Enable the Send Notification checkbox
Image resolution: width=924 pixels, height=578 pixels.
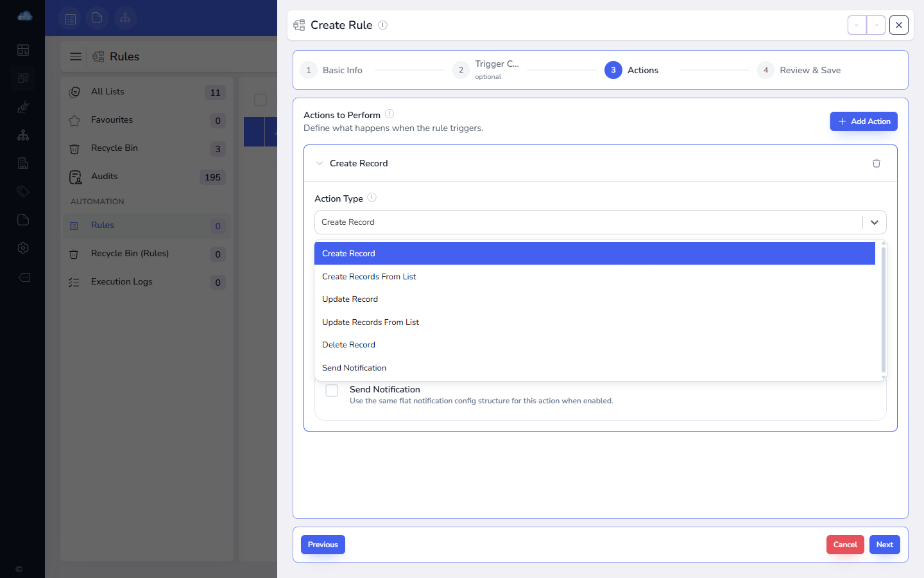point(332,390)
